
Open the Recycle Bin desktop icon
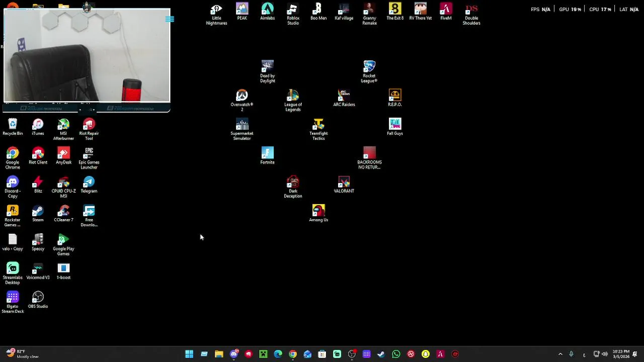coord(13,127)
